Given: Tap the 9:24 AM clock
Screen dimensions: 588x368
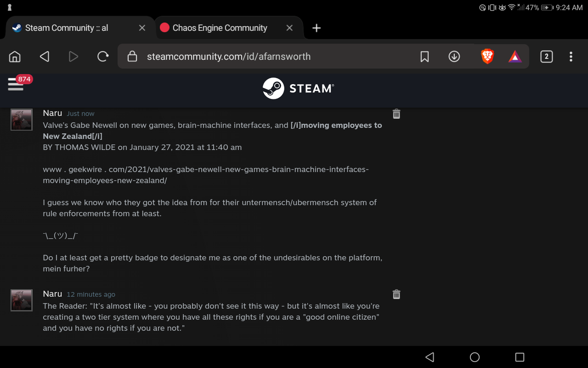Looking at the screenshot, I should (x=569, y=7).
